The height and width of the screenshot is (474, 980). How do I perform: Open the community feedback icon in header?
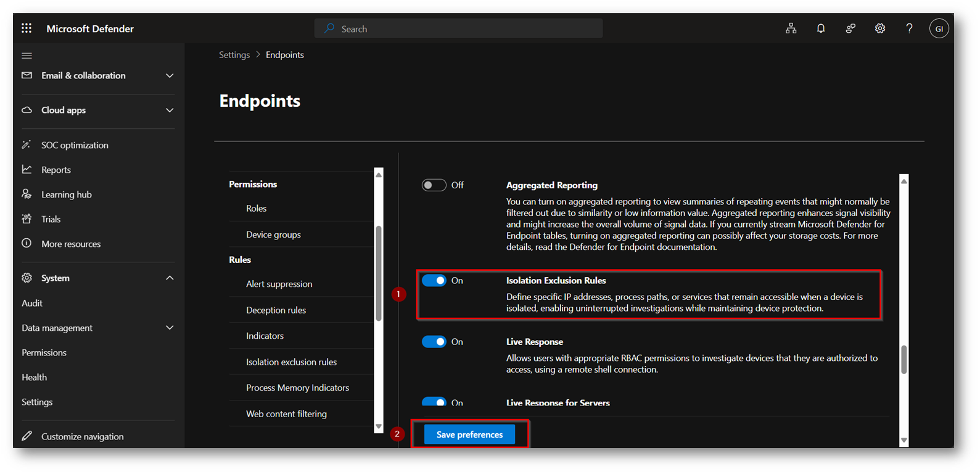click(850, 28)
